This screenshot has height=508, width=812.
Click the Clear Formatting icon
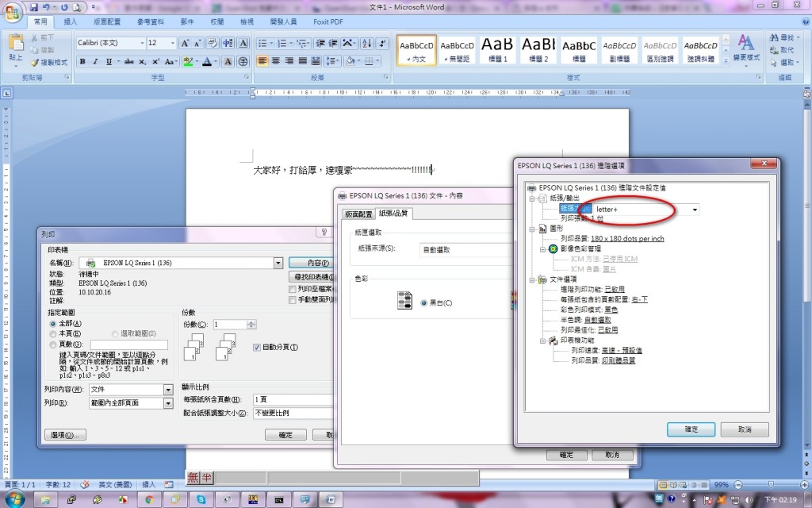213,43
